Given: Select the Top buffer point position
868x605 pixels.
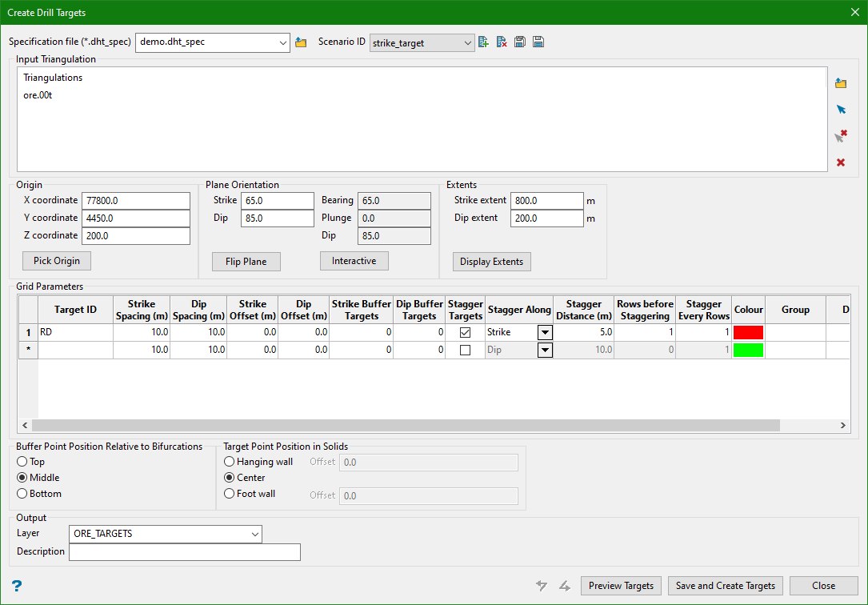Looking at the screenshot, I should [22, 462].
